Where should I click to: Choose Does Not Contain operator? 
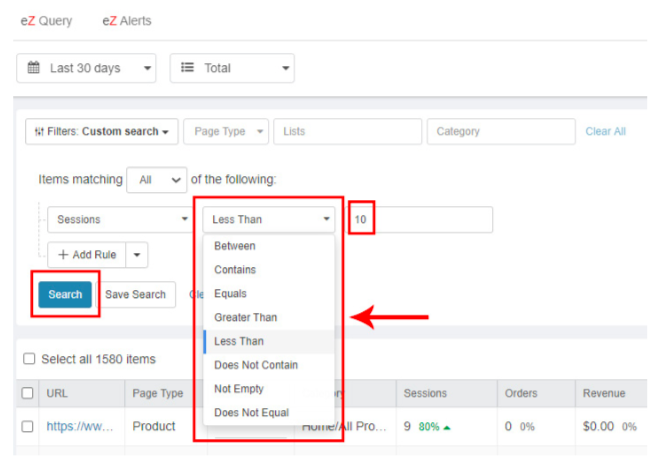pyautogui.click(x=269, y=365)
